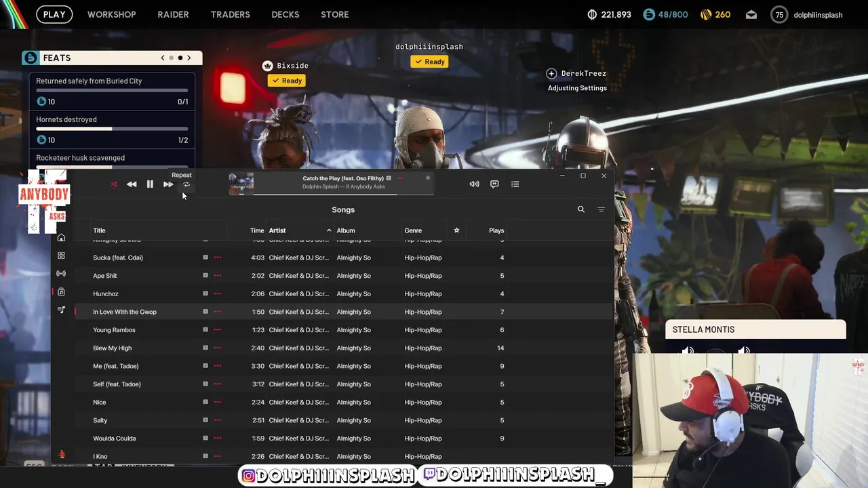Open more options for Sucka (feat. Cdai)
Viewport: 868px width, 488px height.
[x=217, y=258]
